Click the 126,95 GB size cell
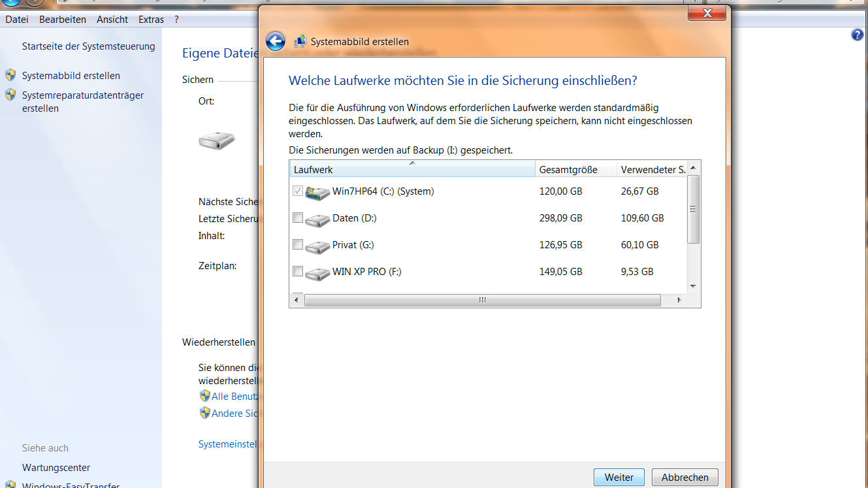The width and height of the screenshot is (868, 488). click(560, 245)
